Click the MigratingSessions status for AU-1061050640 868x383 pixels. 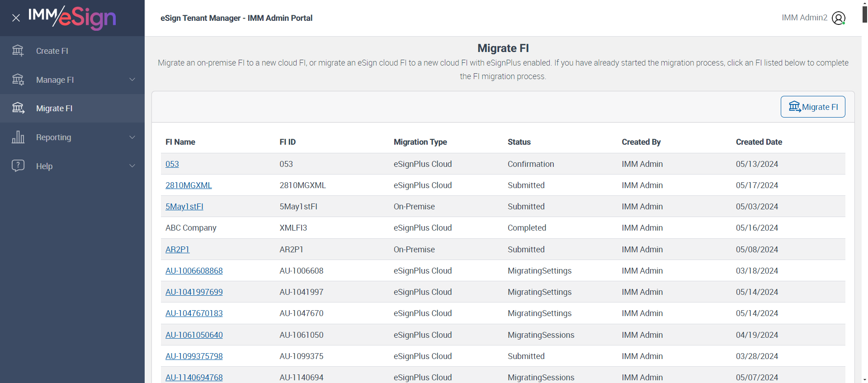coord(541,335)
